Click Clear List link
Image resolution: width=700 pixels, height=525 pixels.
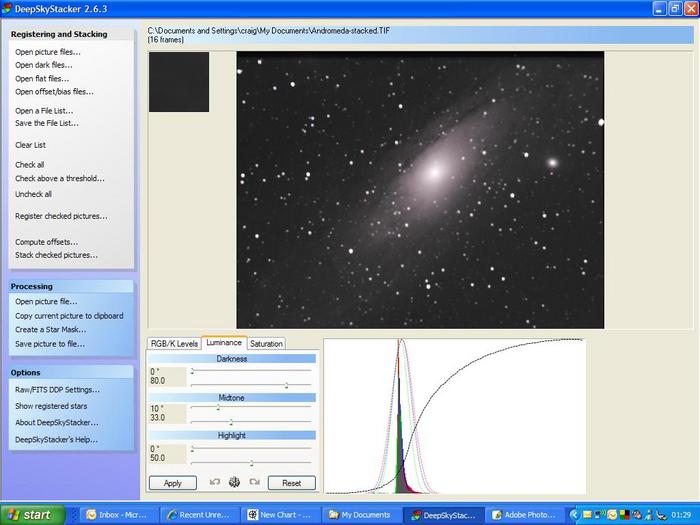(30, 145)
